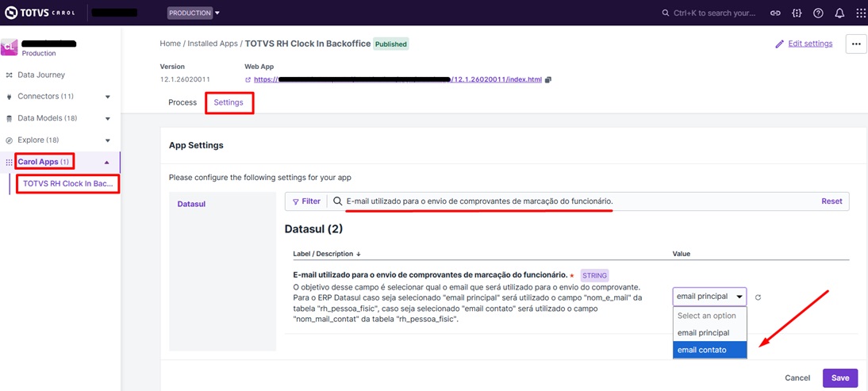
Task: Click the STRING type tag
Action: [x=594, y=275]
